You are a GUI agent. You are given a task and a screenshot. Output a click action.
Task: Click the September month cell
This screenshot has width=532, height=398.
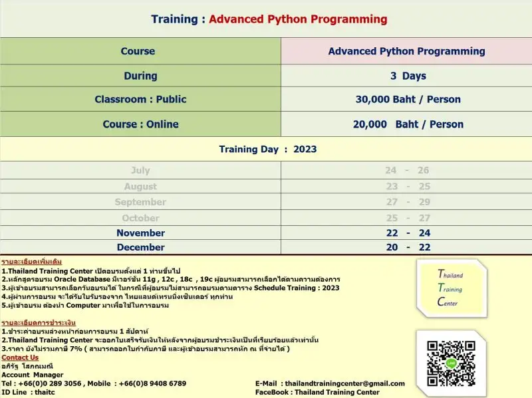pos(140,202)
